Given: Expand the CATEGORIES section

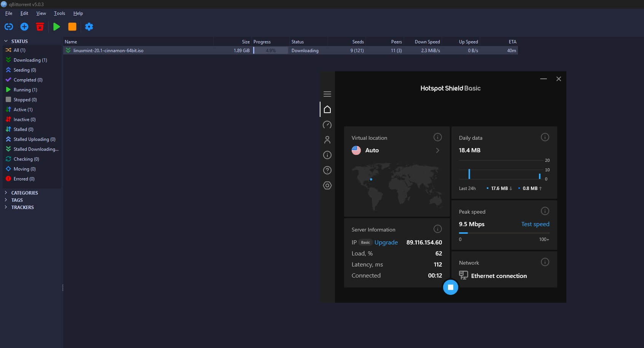Looking at the screenshot, I should 6,193.
